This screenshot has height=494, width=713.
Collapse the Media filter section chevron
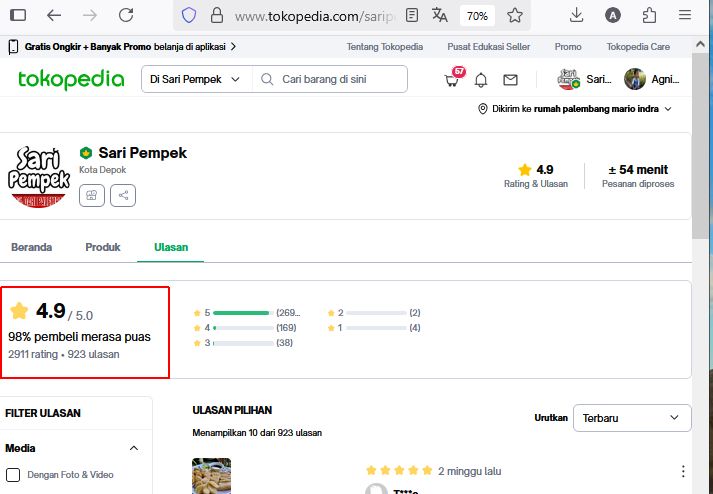tap(134, 448)
